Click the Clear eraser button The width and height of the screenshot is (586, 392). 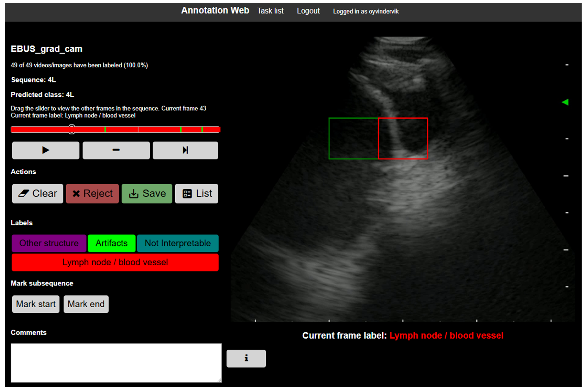click(37, 194)
